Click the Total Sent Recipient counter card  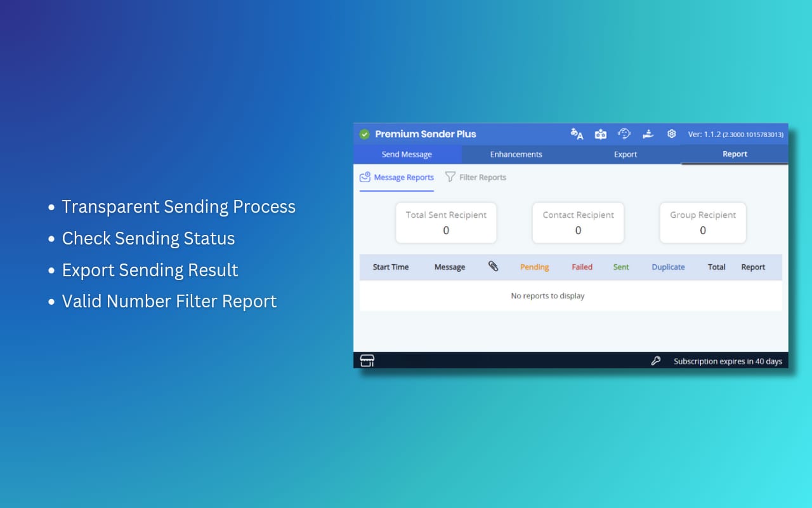click(x=446, y=223)
